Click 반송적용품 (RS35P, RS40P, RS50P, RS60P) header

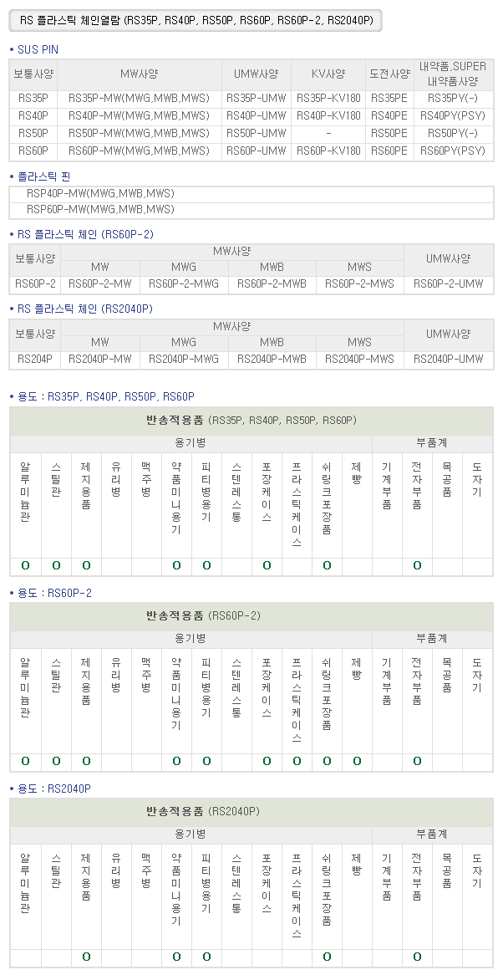click(x=251, y=421)
